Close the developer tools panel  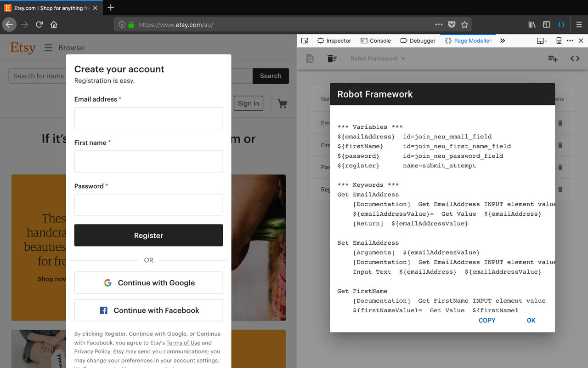click(x=581, y=40)
